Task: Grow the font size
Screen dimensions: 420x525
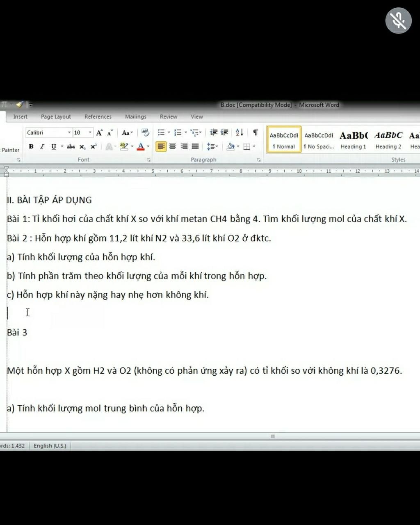Action: [99, 132]
